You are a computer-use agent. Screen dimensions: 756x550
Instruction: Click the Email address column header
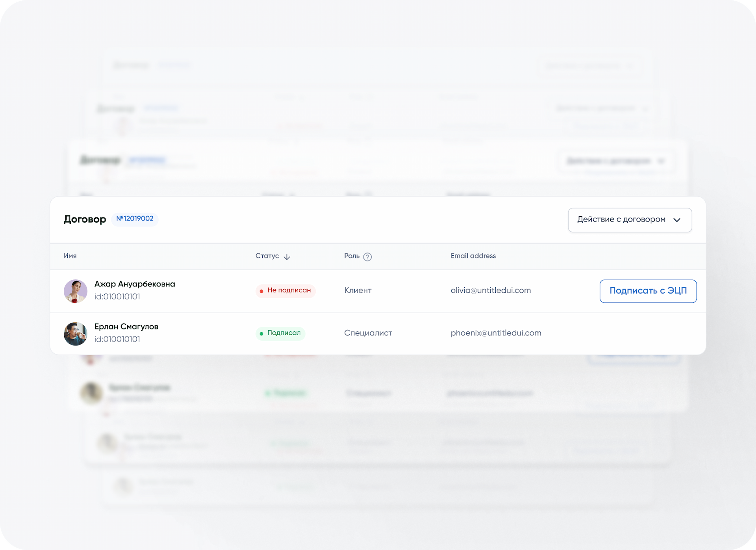473,256
